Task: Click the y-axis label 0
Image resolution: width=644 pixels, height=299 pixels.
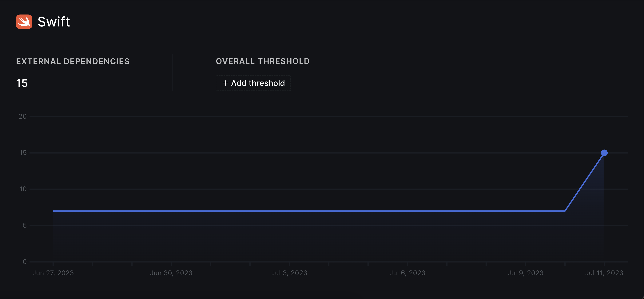Action: pos(25,262)
